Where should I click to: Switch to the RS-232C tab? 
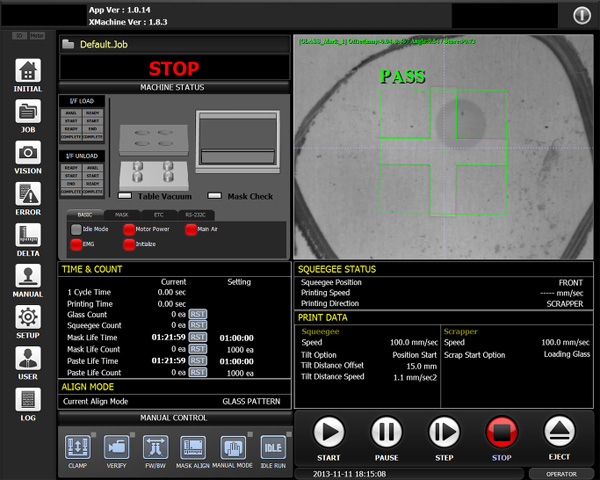point(196,215)
